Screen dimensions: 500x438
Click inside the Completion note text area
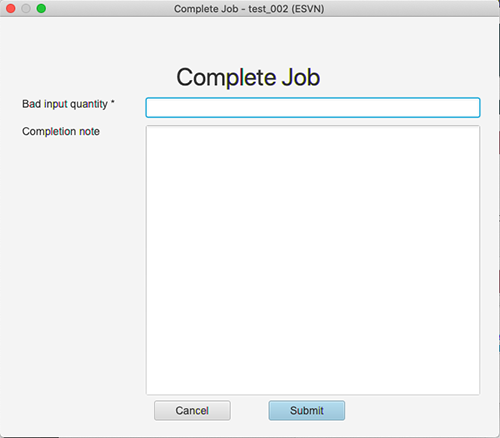[x=313, y=260]
